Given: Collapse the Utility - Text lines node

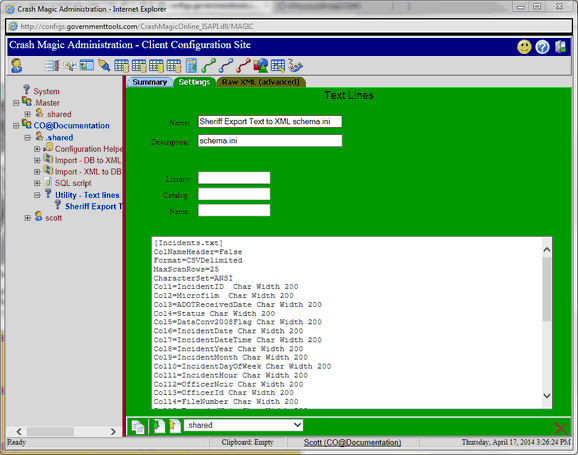Looking at the screenshot, I should [x=37, y=195].
